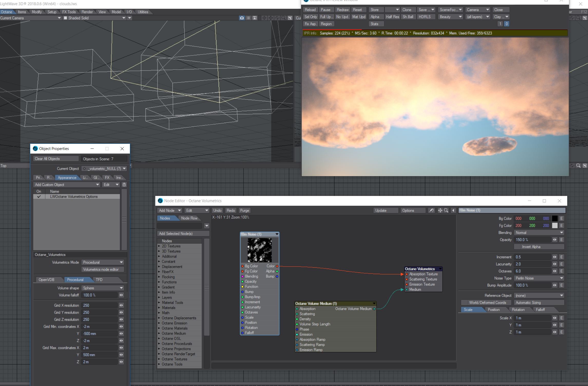Open the Volume shape dropdown

(103, 288)
